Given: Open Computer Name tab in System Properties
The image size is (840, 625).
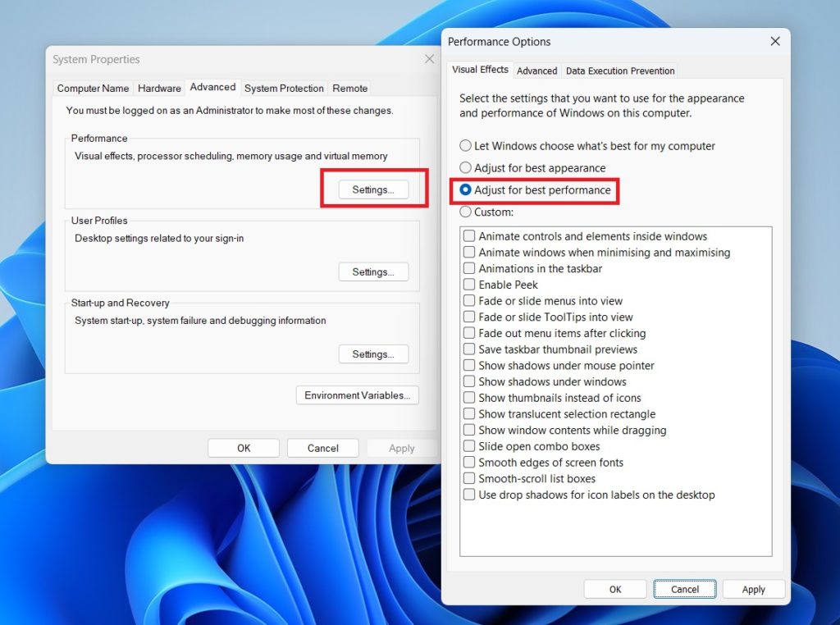Looking at the screenshot, I should 93,89.
